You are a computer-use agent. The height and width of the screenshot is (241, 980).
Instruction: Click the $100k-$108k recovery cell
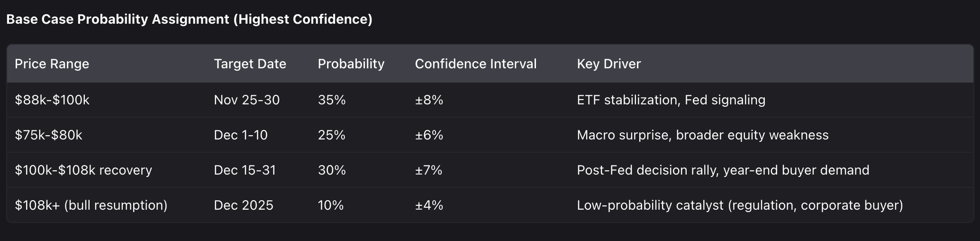click(x=83, y=170)
